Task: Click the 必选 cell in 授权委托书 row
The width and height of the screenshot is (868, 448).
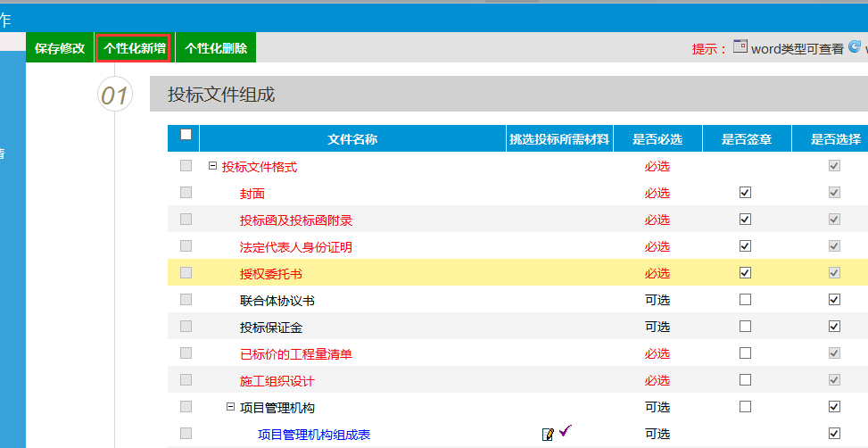Action: (657, 274)
